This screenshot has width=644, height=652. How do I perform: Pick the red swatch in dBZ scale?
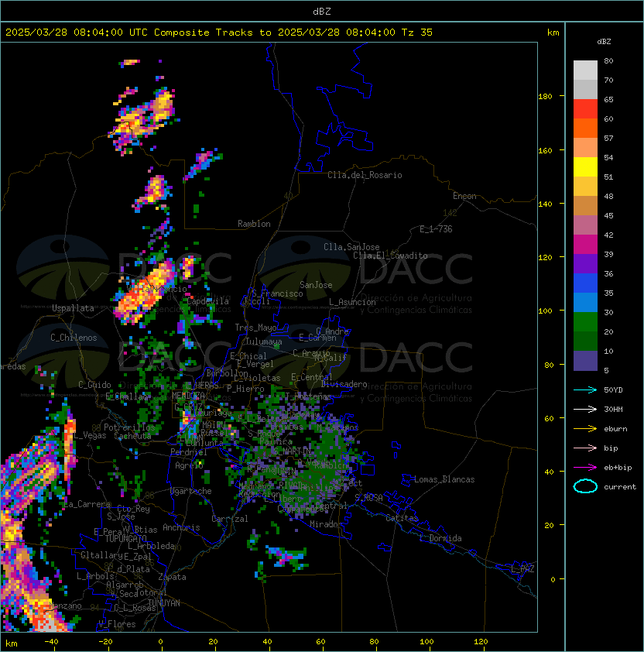585,109
